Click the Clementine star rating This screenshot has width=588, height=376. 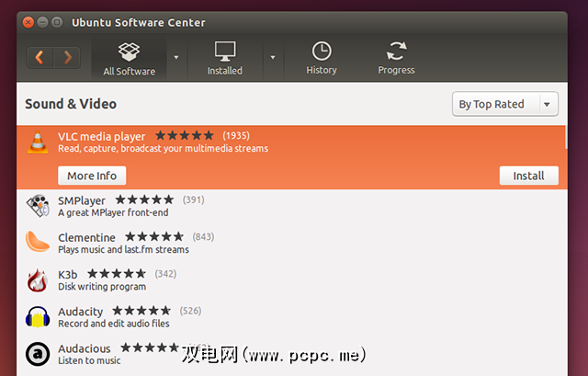click(x=154, y=236)
